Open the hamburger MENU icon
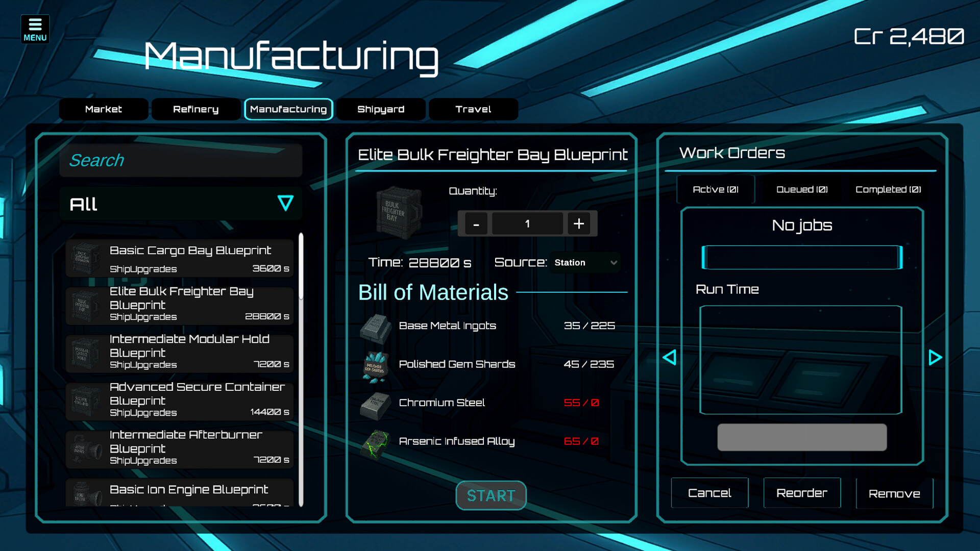980x551 pixels. tap(34, 29)
